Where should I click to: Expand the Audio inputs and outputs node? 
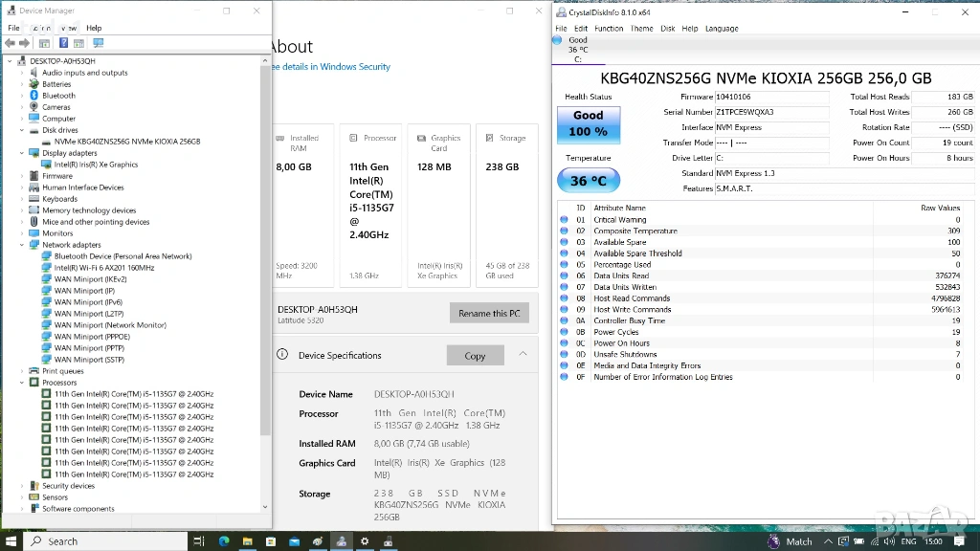point(23,73)
